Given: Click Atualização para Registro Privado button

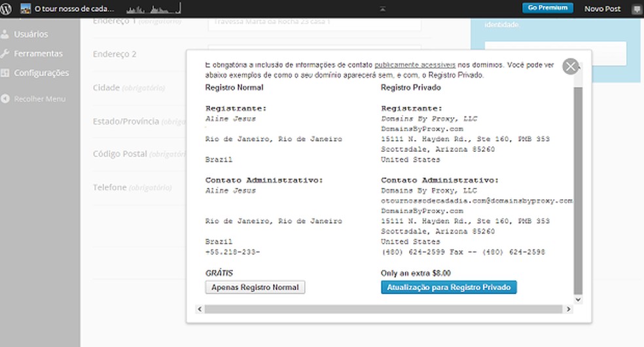Looking at the screenshot, I should [x=448, y=287].
